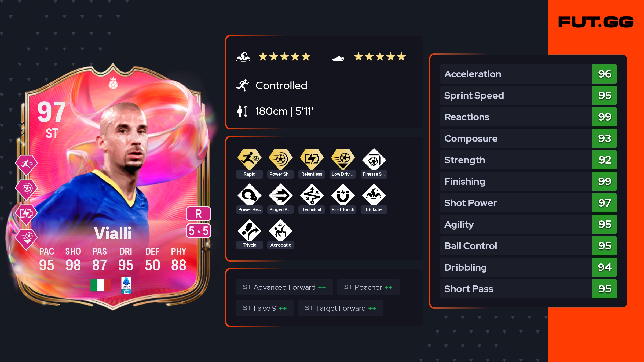Select the Acrobatic playstyle icon
The height and width of the screenshot is (362, 644).
[280, 230]
